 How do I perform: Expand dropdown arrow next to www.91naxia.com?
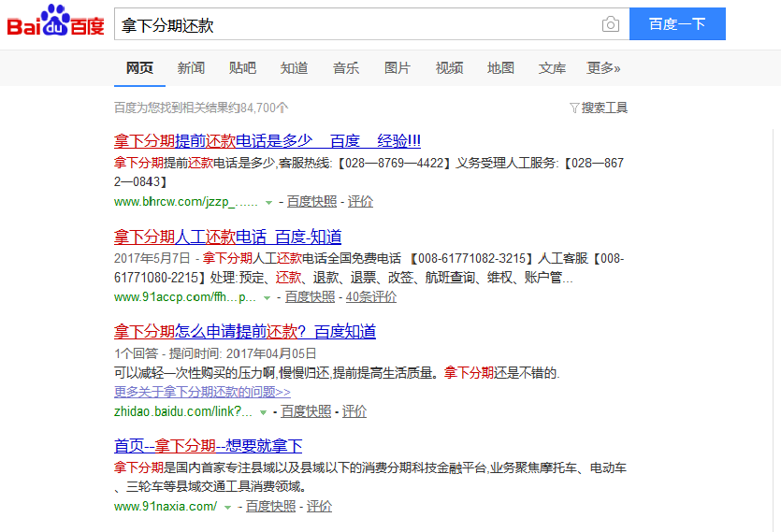click(227, 508)
